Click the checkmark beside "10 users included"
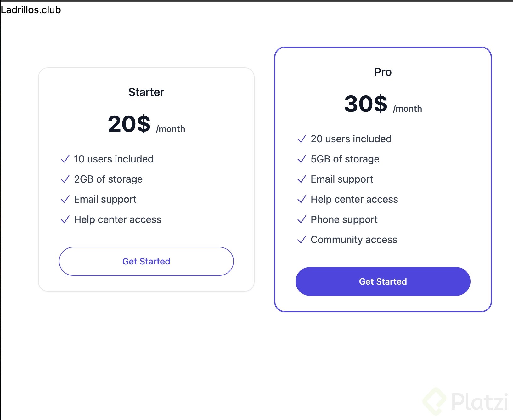Screen dimensions: 513x420 [65, 159]
